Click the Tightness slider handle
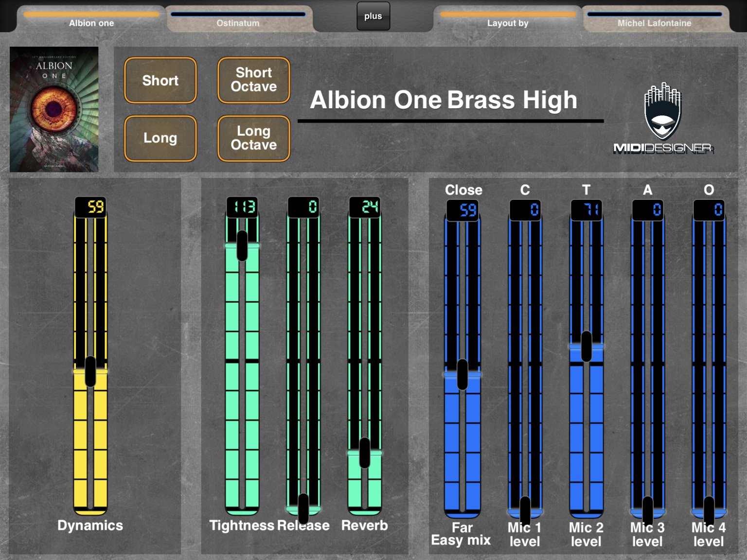747x560 pixels. point(242,246)
